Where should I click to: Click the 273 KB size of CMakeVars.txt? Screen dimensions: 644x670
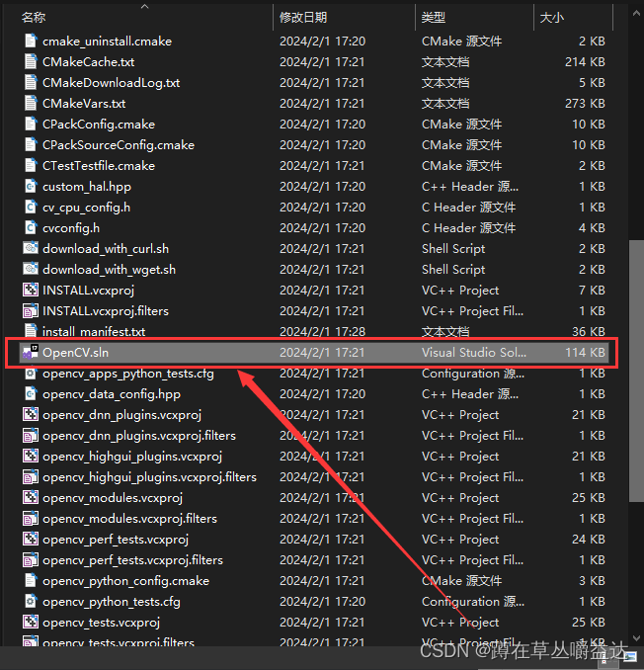585,104
